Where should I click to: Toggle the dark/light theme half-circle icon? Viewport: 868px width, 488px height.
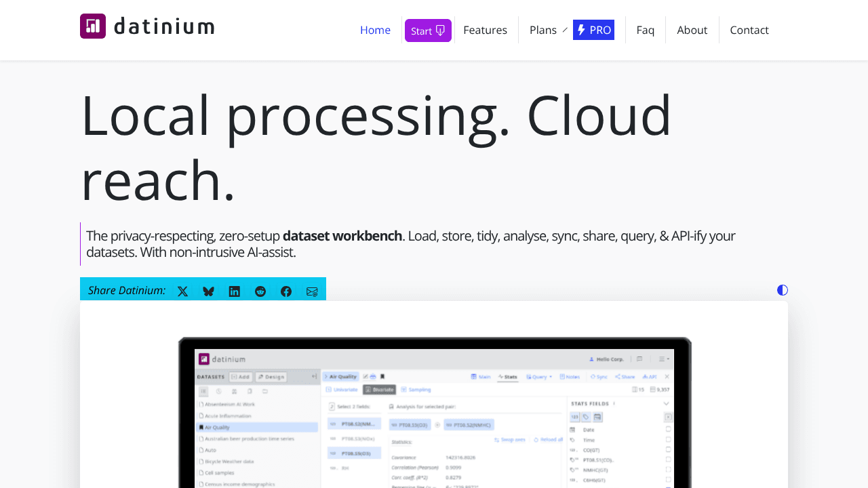783,290
